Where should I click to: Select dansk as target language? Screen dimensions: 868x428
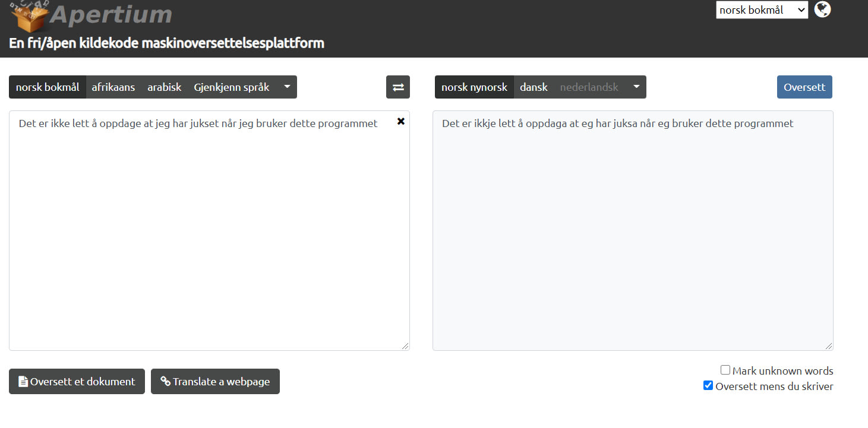click(x=534, y=87)
